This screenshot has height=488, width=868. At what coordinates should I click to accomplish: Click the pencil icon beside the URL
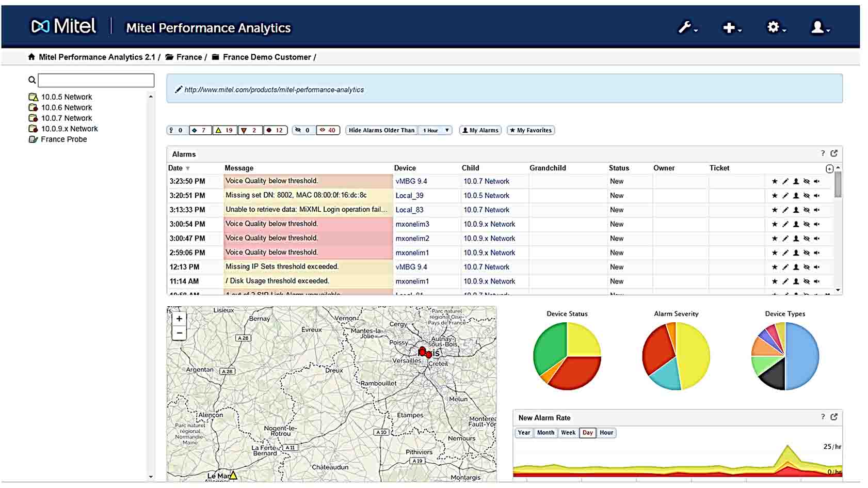pos(178,89)
